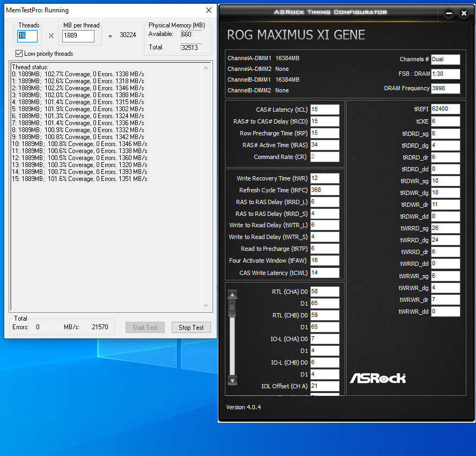Toggle the Low priority threads checkbox
Image resolution: width=476 pixels, height=456 pixels.
click(19, 54)
